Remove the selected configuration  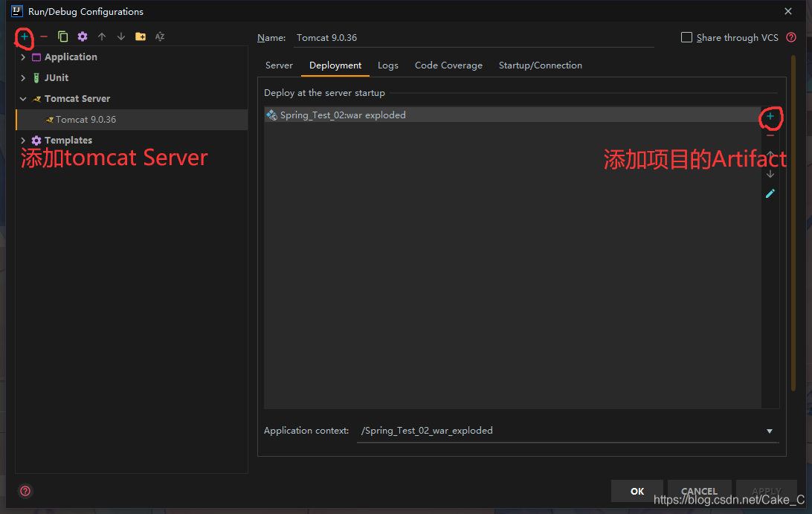pyautogui.click(x=44, y=36)
